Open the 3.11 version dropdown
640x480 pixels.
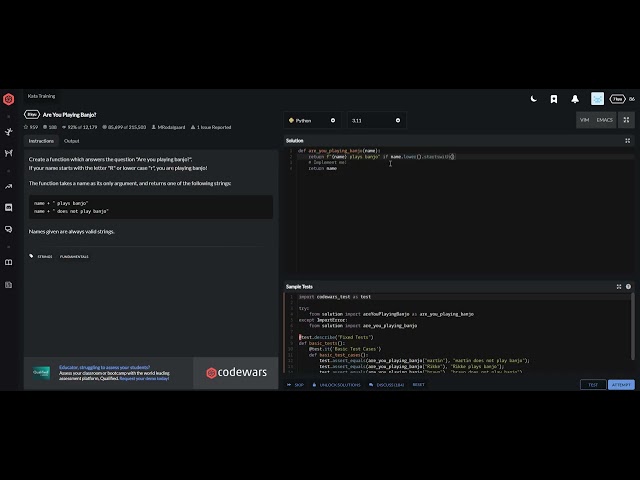[377, 120]
